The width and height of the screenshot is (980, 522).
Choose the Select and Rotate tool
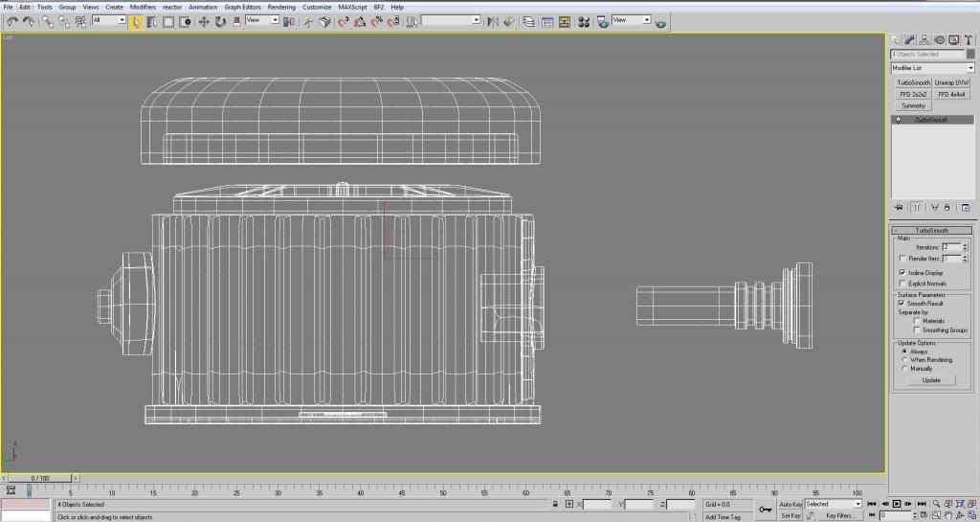point(221,20)
